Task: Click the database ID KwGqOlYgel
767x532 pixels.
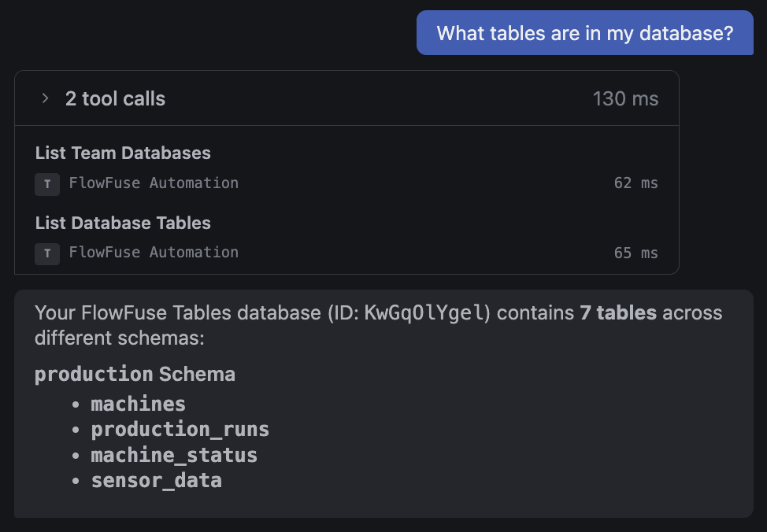Action: (x=424, y=313)
